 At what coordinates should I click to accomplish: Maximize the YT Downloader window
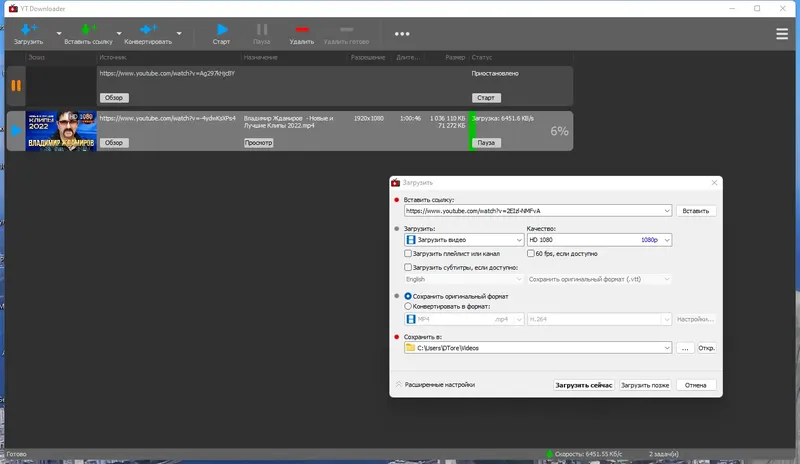coord(757,9)
